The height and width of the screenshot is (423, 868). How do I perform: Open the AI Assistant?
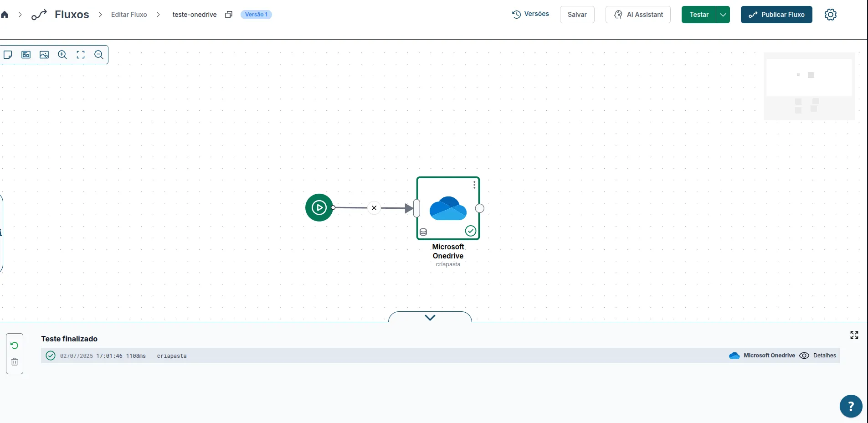[638, 15]
